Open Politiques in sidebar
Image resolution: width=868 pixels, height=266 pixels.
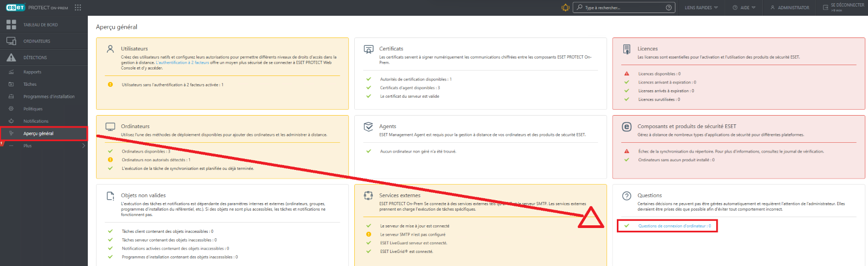point(33,109)
